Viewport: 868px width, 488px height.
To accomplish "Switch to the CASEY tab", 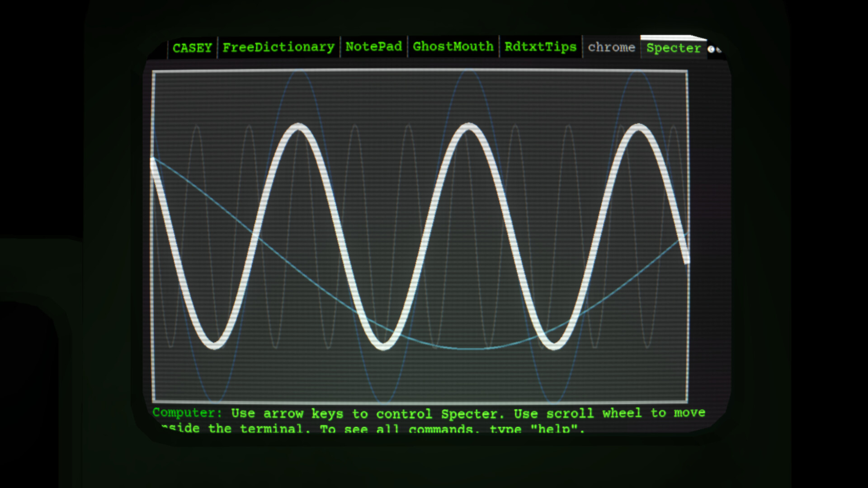I will point(192,47).
